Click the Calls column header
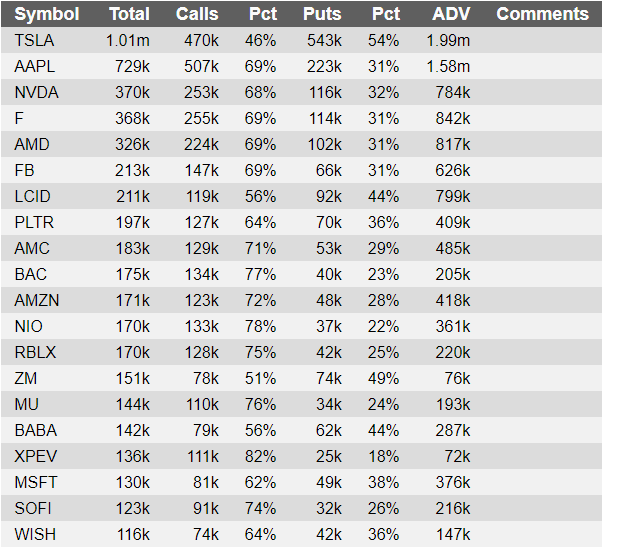This screenshot has height=552, width=628. point(197,14)
